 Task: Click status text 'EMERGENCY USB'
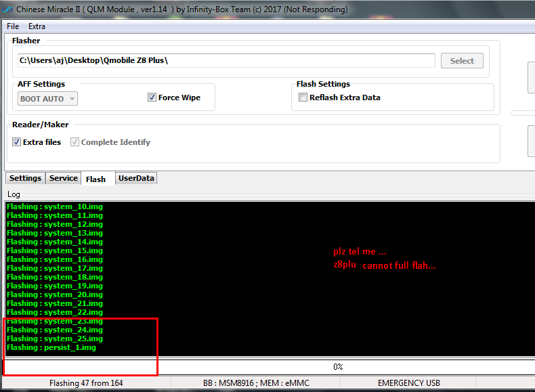click(x=409, y=383)
